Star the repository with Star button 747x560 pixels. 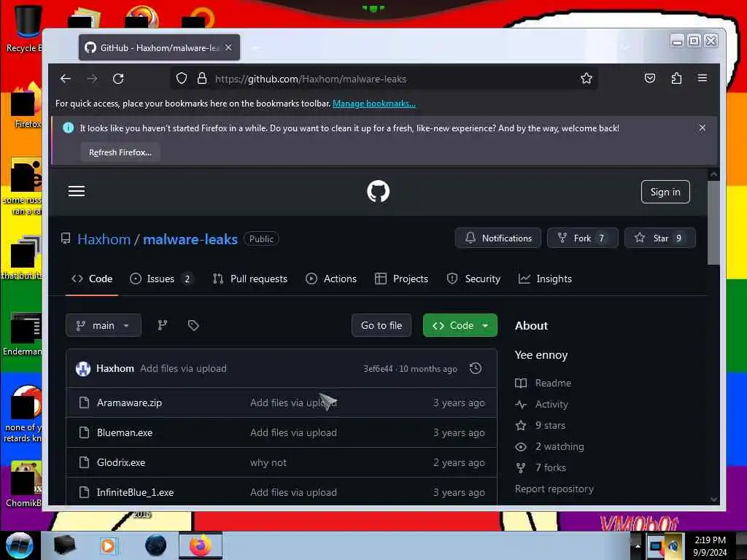(x=660, y=238)
